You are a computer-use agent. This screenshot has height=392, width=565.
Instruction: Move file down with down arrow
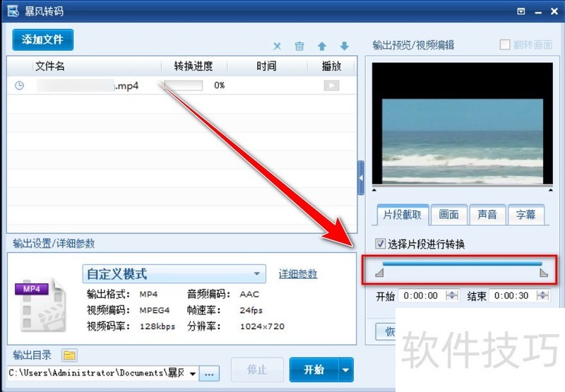coord(344,46)
